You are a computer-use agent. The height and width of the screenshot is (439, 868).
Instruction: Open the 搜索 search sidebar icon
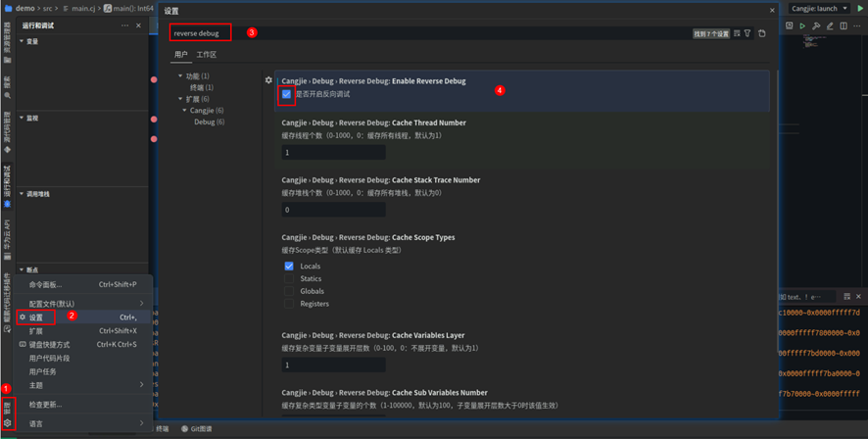tap(7, 96)
